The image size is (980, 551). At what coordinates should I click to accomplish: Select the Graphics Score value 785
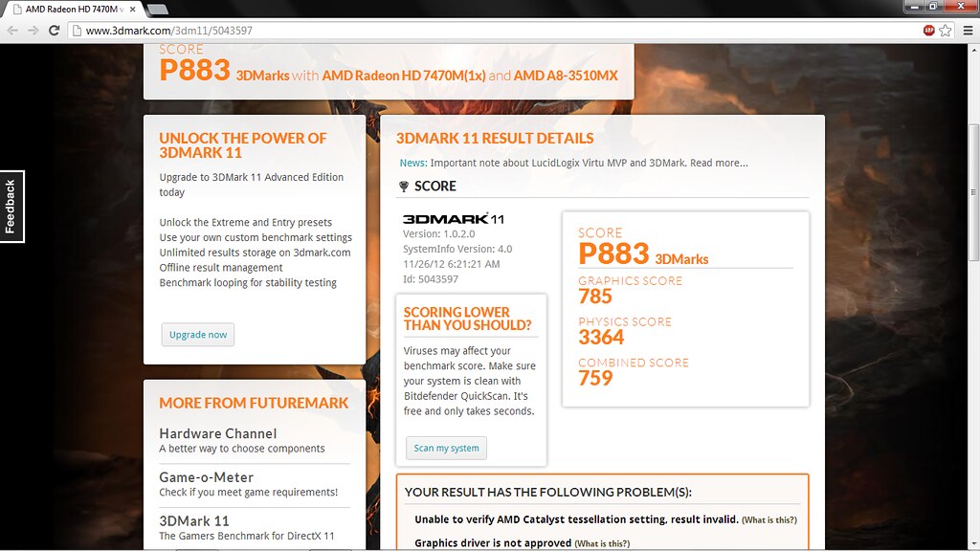click(595, 297)
